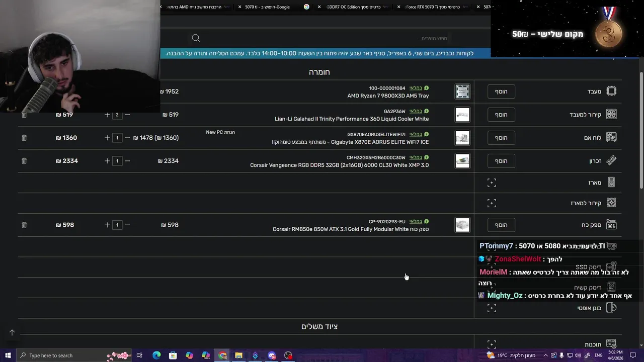The width and height of the screenshot is (644, 362).
Task: Click the page vertical scrollbar
Action: 641,131
